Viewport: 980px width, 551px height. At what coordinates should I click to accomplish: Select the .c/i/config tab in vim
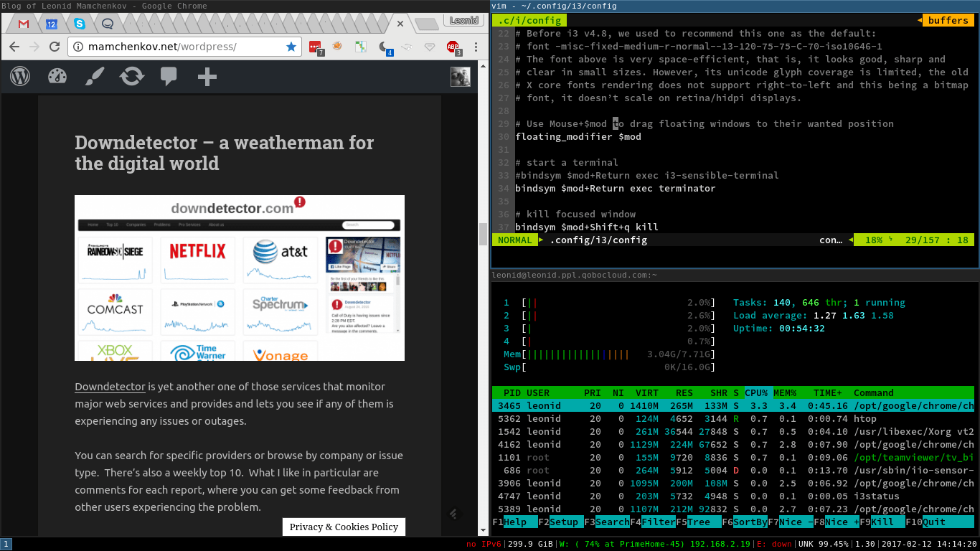tap(530, 20)
